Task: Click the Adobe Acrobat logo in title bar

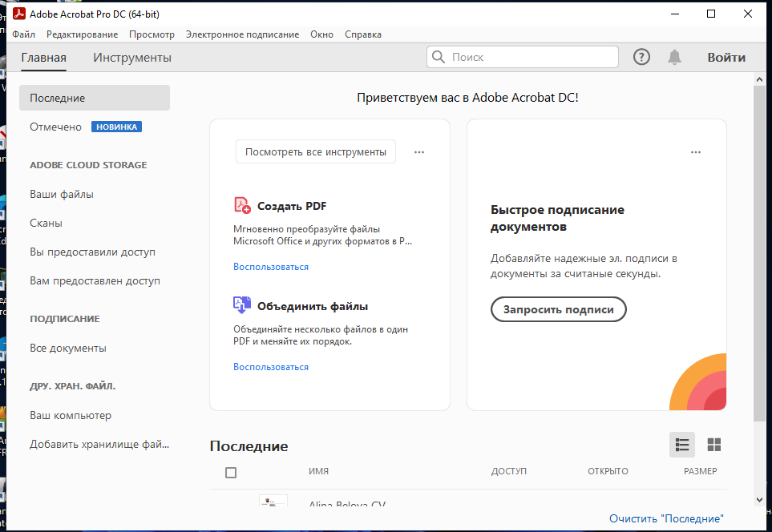Action: coord(18,14)
